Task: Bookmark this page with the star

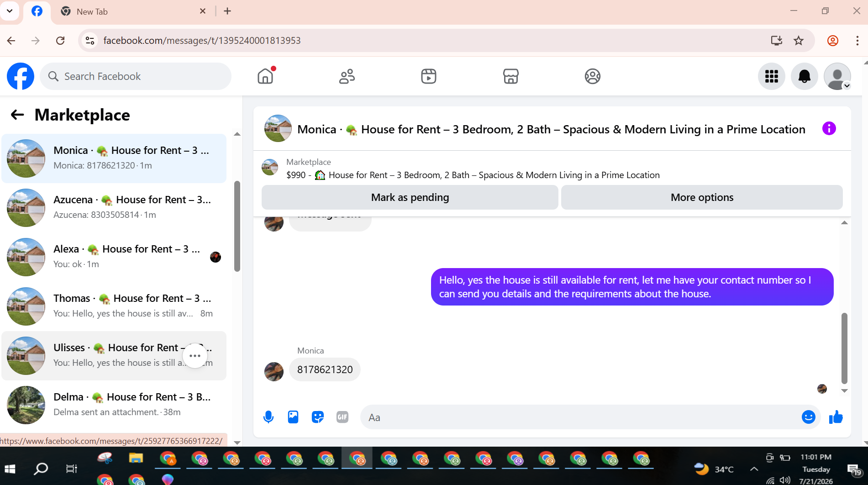Action: 799,41
